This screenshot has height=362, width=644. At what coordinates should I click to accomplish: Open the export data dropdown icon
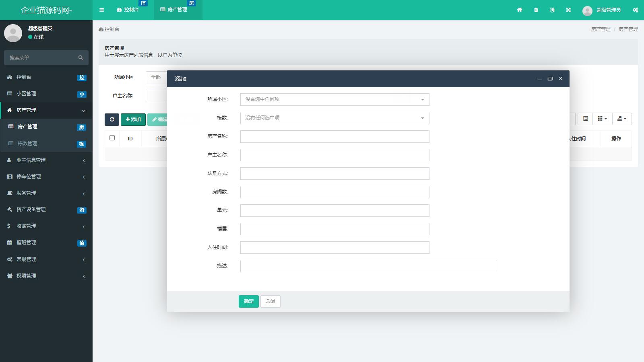coord(622,119)
